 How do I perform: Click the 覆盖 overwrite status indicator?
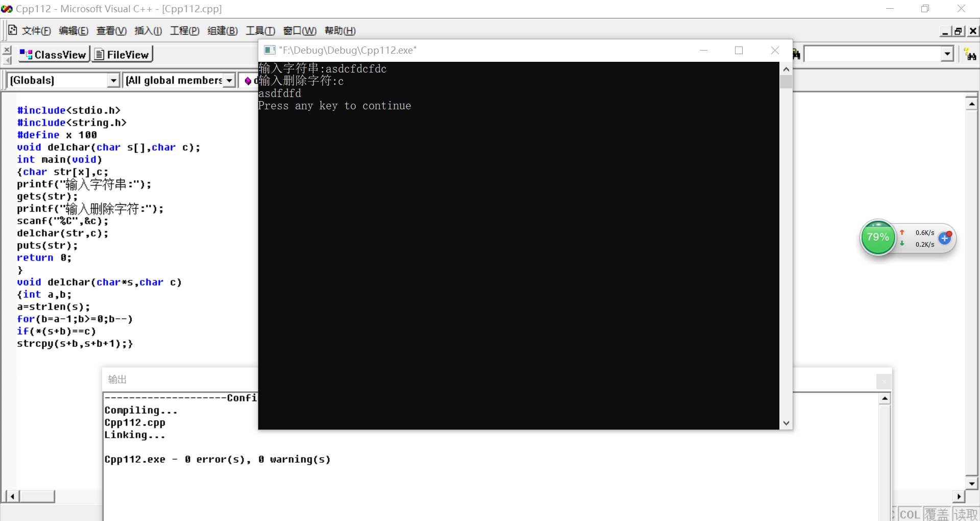pyautogui.click(x=937, y=514)
